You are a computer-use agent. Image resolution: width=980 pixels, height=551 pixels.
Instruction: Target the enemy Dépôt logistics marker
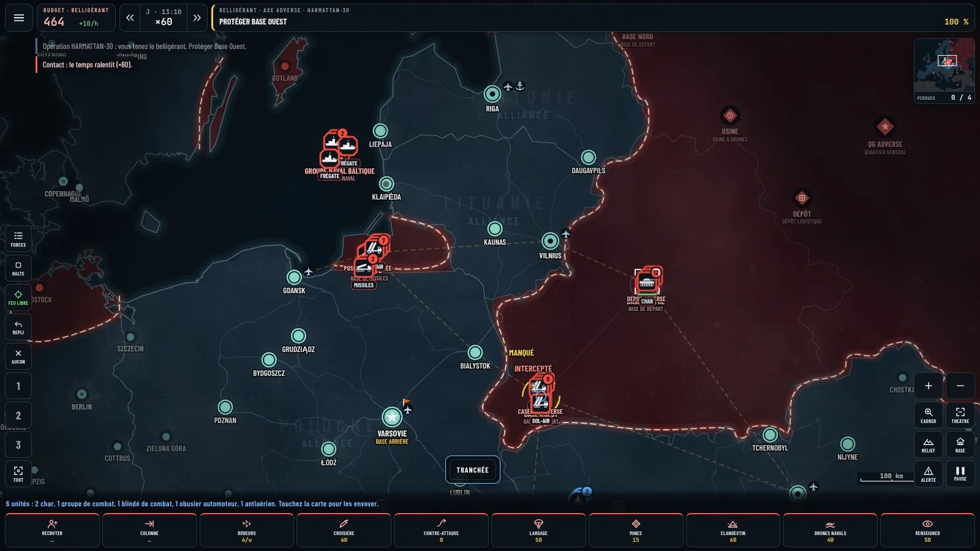[x=802, y=198]
